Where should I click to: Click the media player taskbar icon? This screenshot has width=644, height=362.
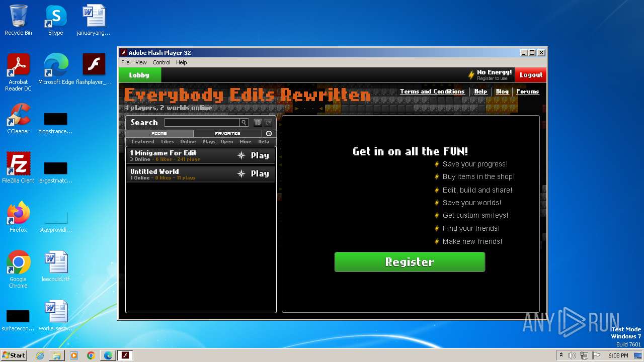coord(74,355)
